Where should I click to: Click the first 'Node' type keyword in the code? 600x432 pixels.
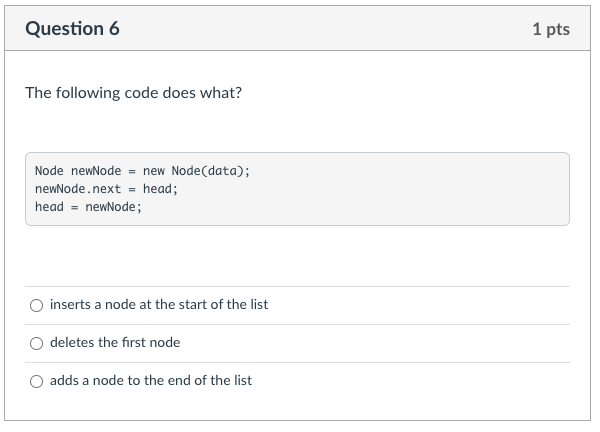pyautogui.click(x=48, y=170)
